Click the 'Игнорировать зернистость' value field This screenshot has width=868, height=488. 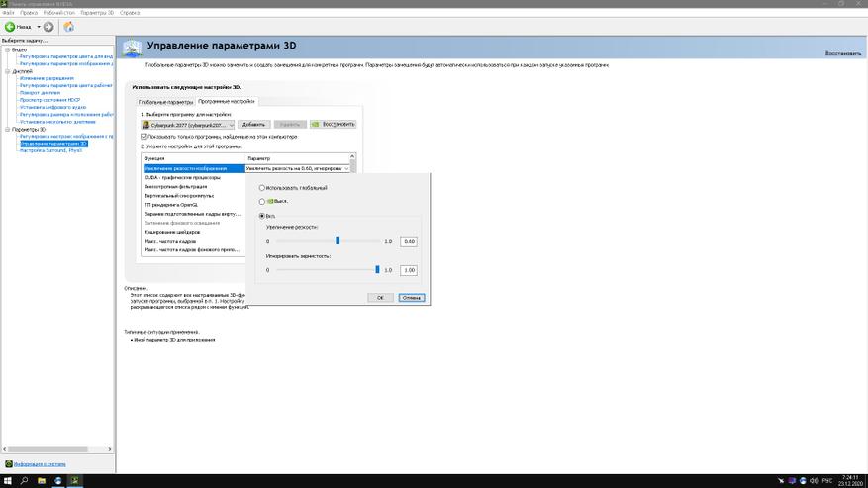(409, 270)
